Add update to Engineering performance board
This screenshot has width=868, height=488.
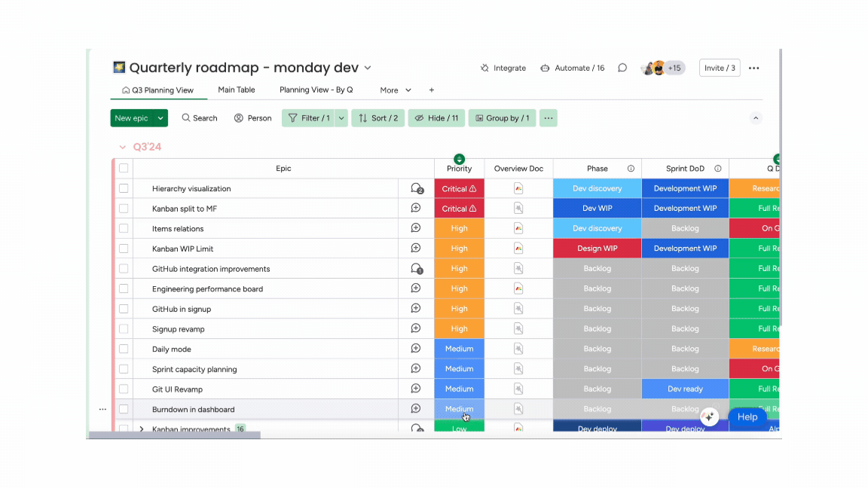coord(416,288)
